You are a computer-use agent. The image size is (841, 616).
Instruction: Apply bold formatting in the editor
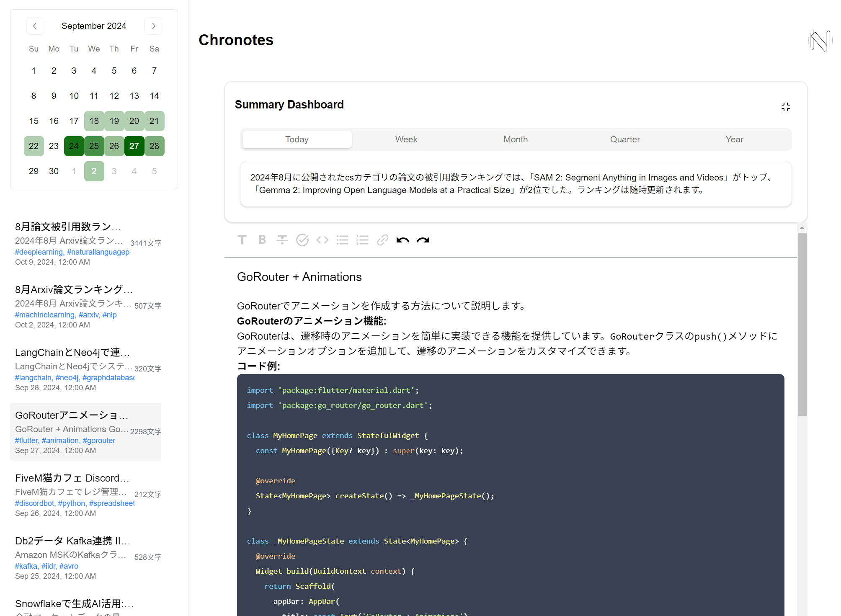pos(262,240)
